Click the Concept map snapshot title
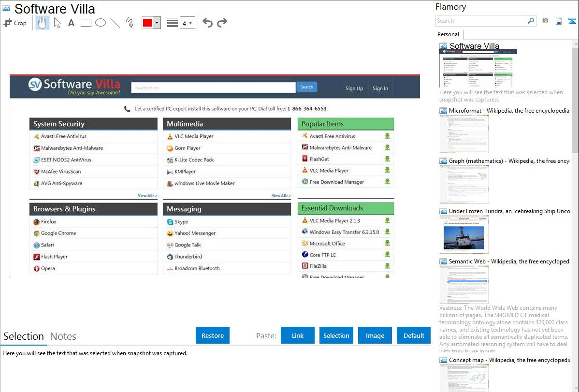Screen dimensions: 579x392 coord(509,360)
